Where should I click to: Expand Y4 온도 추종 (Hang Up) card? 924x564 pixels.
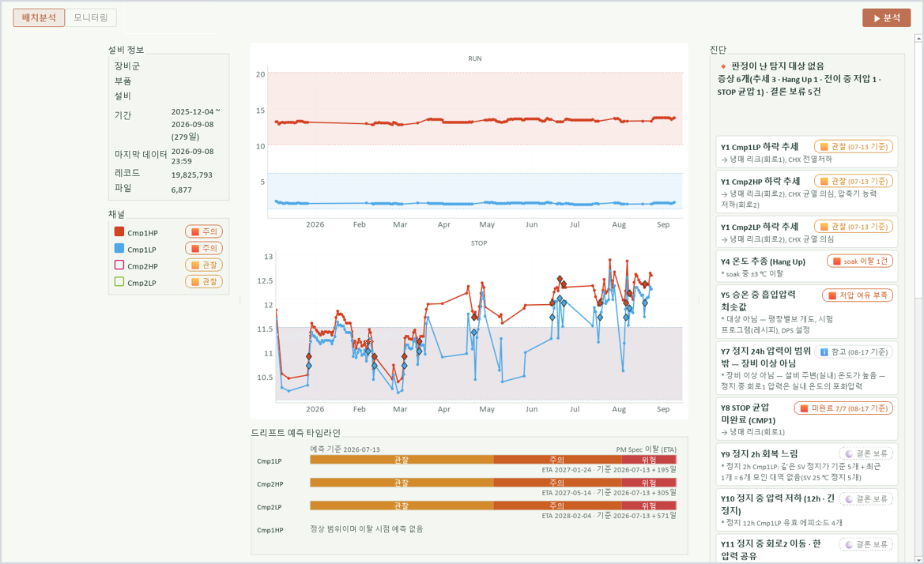(805, 266)
